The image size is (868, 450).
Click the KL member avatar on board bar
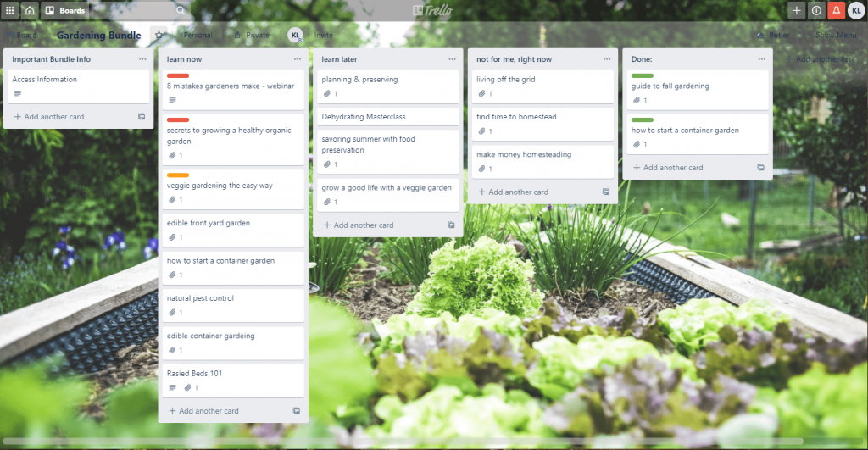click(295, 35)
